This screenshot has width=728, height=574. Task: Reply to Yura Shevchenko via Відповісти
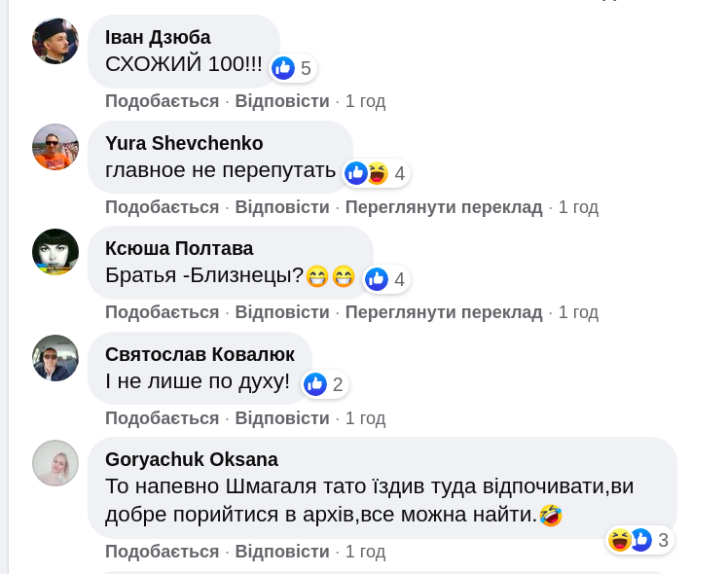pyautogui.click(x=282, y=207)
